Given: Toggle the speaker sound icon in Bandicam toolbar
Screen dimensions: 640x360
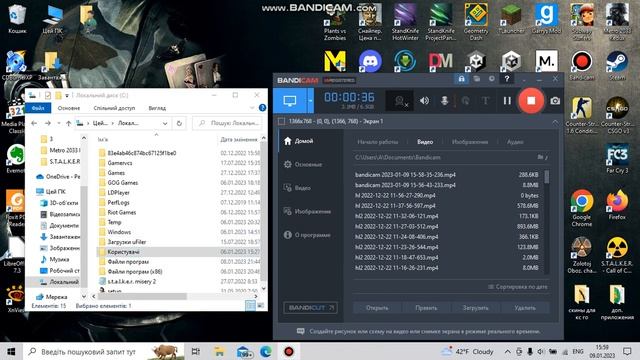Looking at the screenshot, I should point(424,100).
